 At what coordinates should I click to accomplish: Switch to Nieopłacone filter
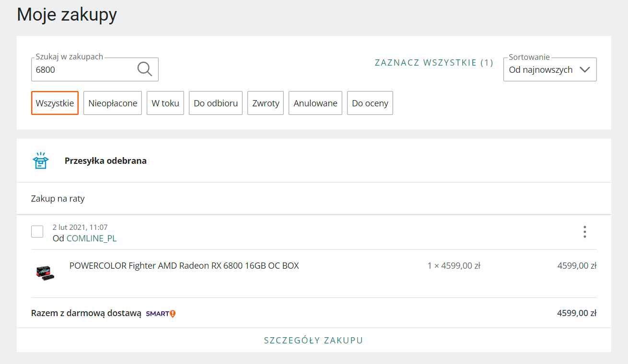113,103
